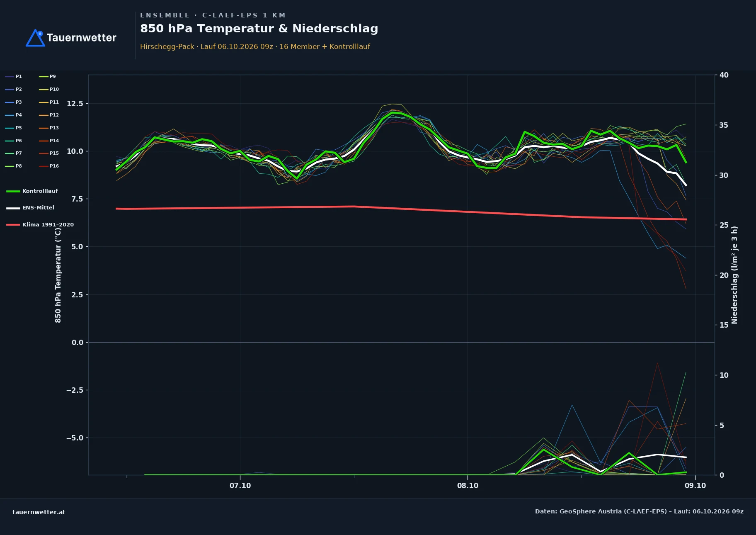Image resolution: width=756 pixels, height=535 pixels.
Task: Select the P13 legend entry
Action: click(49, 128)
